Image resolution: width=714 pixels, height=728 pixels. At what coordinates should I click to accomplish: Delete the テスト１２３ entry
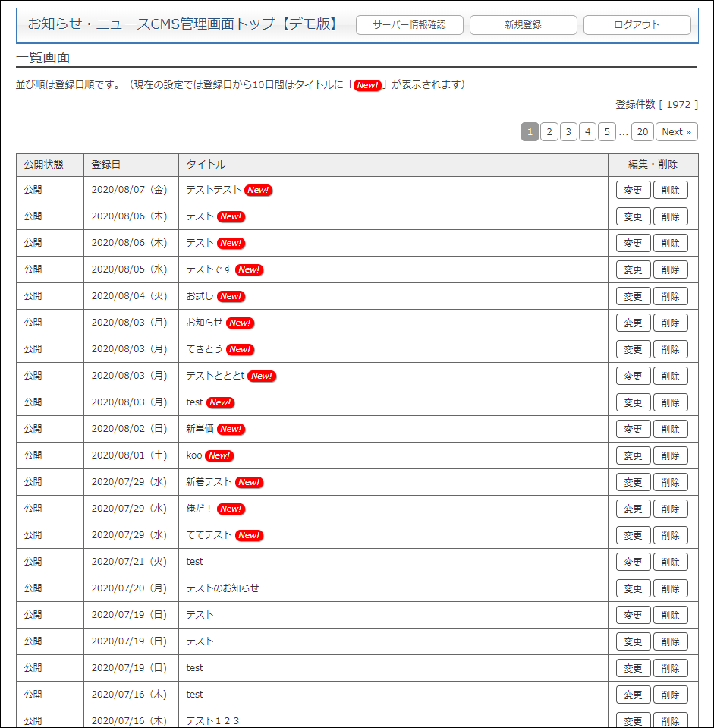pos(671,720)
